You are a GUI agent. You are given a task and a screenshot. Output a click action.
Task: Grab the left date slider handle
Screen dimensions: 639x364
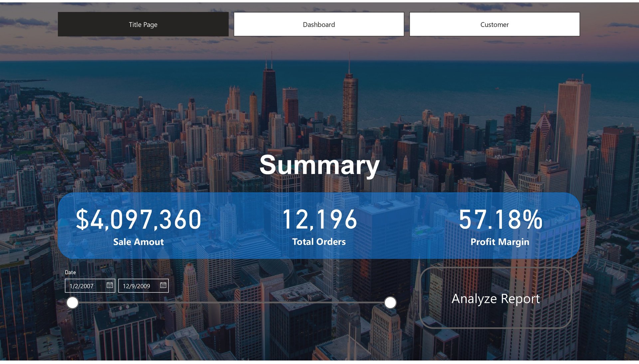click(x=73, y=303)
